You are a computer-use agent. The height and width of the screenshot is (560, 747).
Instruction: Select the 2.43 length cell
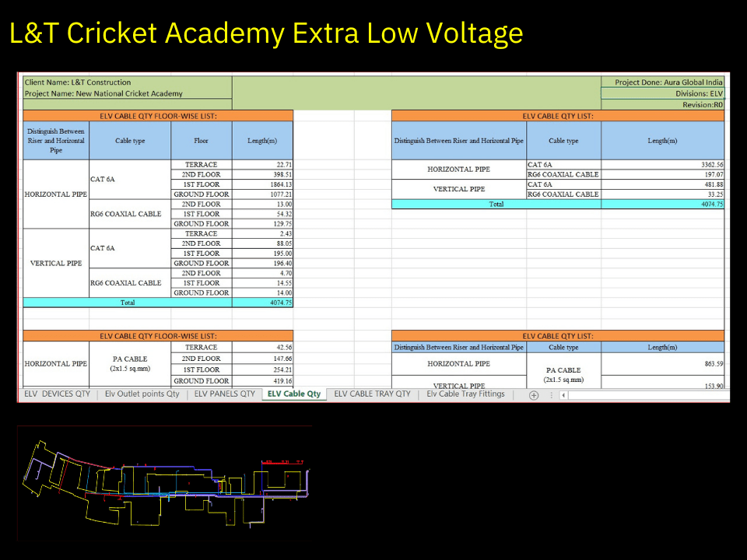pos(262,233)
